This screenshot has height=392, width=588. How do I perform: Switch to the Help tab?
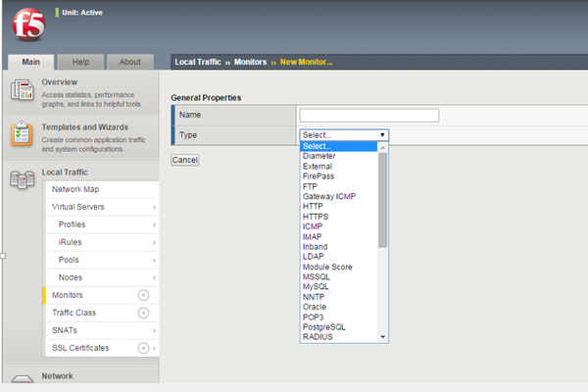point(81,62)
